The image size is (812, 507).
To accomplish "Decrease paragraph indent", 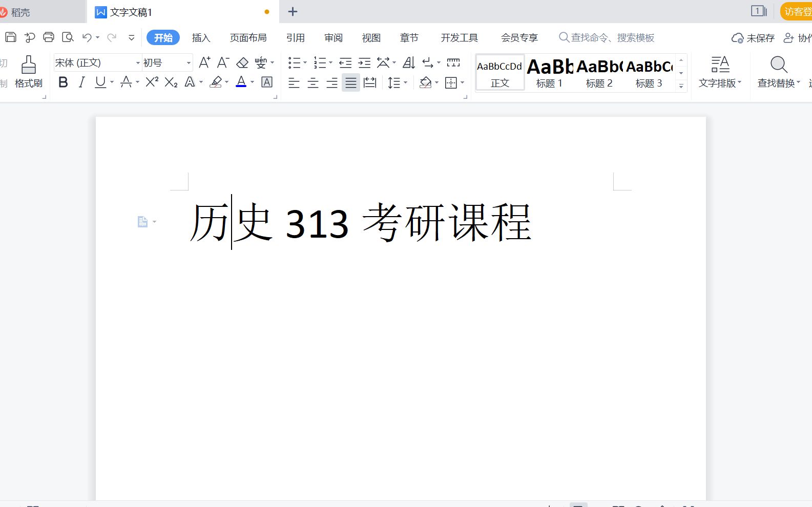I will pos(345,62).
